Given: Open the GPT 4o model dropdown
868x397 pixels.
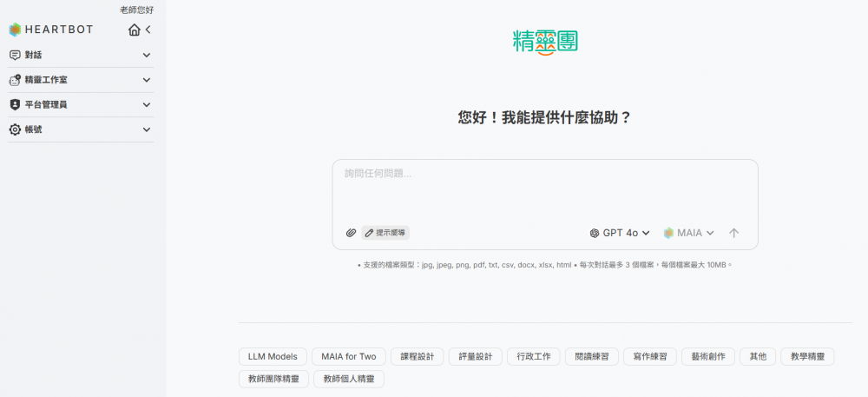Looking at the screenshot, I should [x=620, y=233].
